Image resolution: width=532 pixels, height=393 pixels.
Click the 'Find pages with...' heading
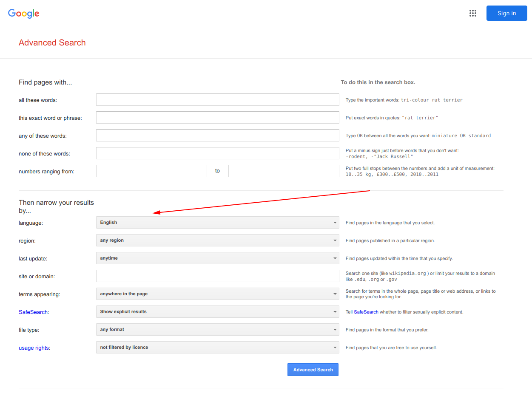click(45, 82)
